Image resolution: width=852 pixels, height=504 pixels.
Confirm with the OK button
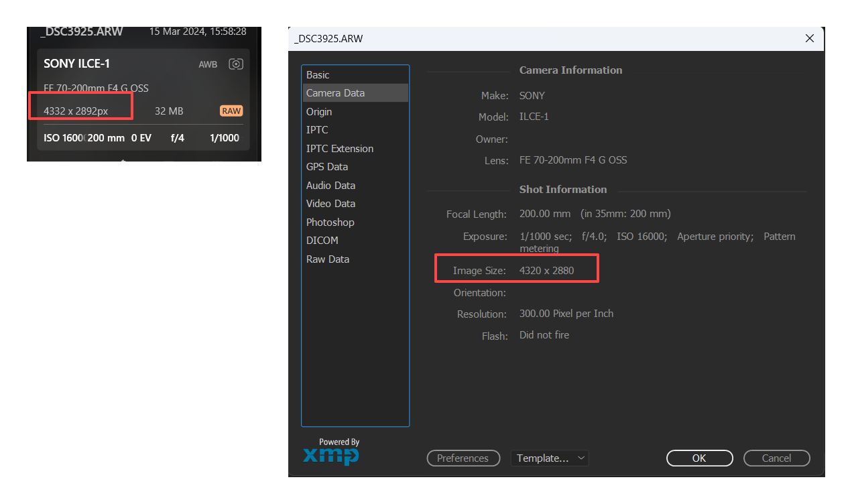(699, 458)
